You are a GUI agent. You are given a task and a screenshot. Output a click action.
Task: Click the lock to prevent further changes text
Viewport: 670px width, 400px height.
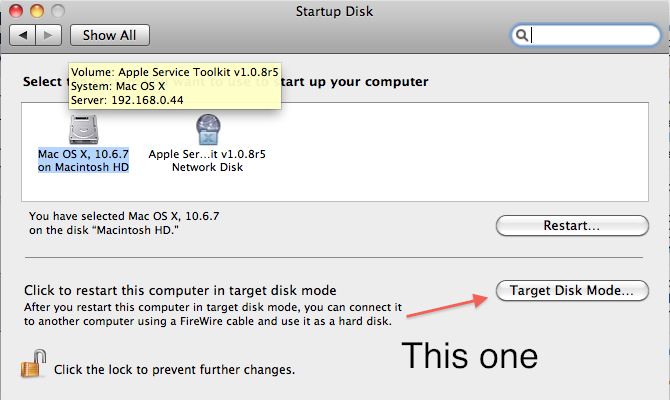pyautogui.click(x=174, y=370)
